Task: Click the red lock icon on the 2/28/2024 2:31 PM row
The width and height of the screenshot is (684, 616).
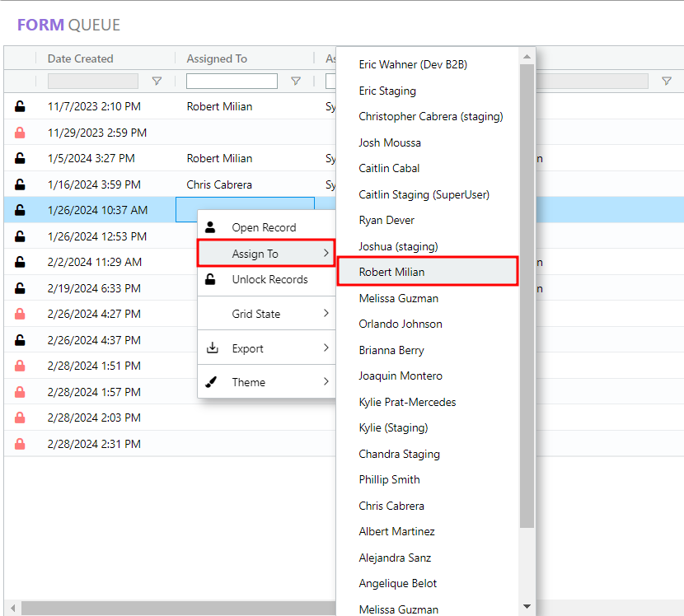Action: coord(20,444)
